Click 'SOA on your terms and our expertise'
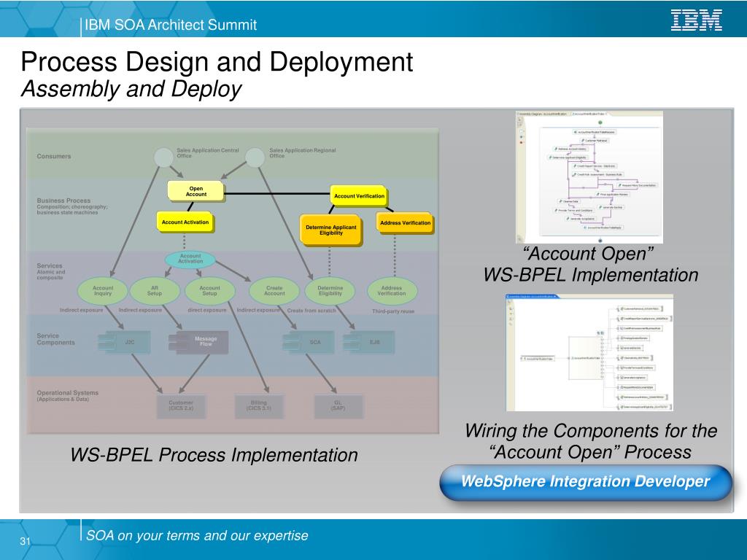 tap(197, 536)
